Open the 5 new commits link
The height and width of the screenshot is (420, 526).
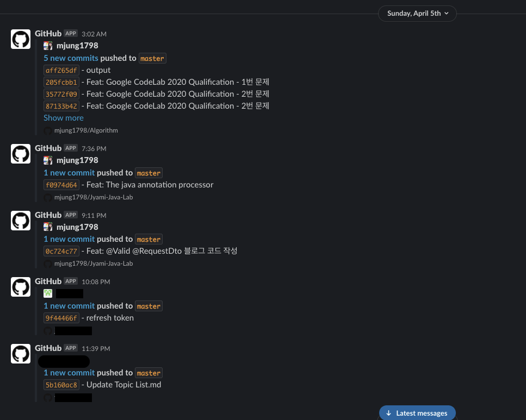(x=71, y=58)
